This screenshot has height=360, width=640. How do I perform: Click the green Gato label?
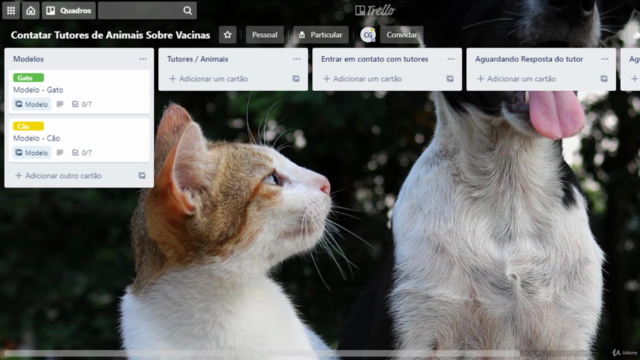[x=28, y=78]
